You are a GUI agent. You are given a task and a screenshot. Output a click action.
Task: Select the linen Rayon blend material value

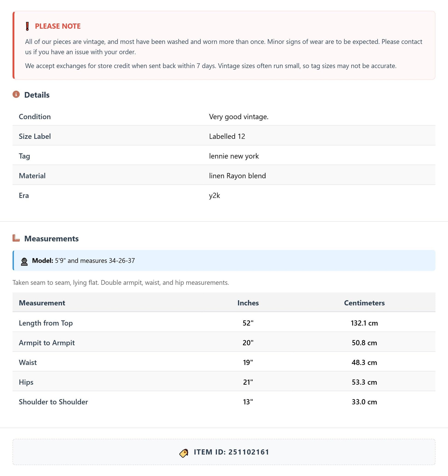[x=237, y=176]
